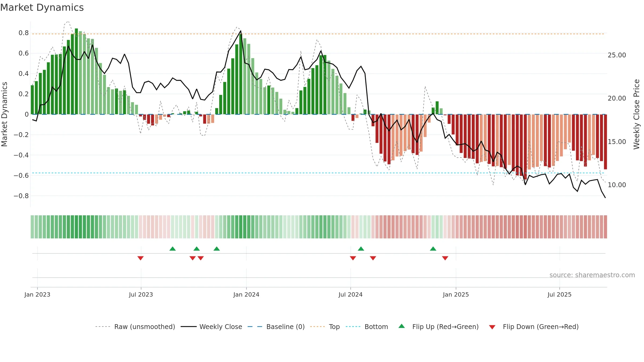Image resolution: width=644 pixels, height=362 pixels.
Task: Click the last green flip-up marker before Jan 2025
Action: pyautogui.click(x=433, y=249)
